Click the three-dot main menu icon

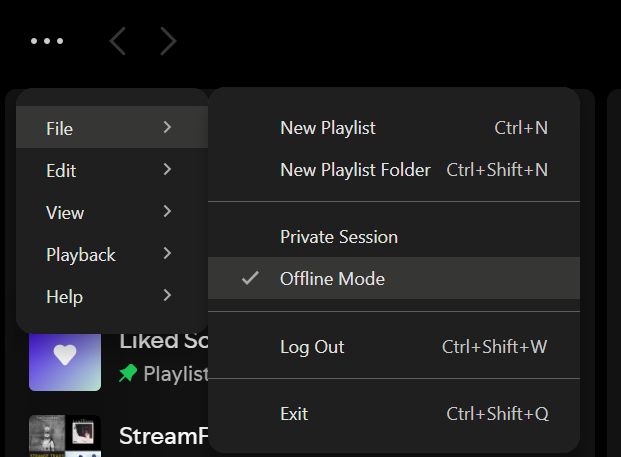47,41
